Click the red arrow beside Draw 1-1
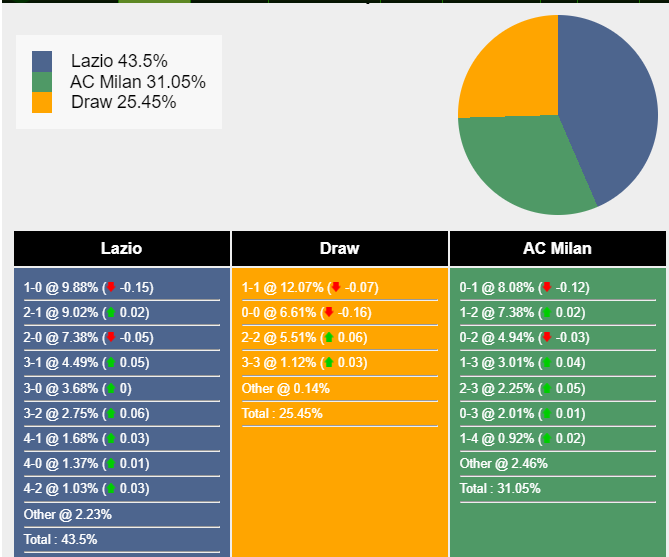This screenshot has height=557, width=669. 335,288
